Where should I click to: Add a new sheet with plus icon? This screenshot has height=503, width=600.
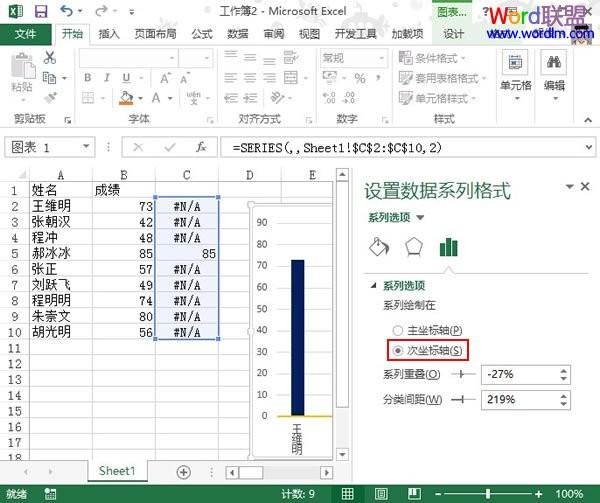[x=183, y=471]
